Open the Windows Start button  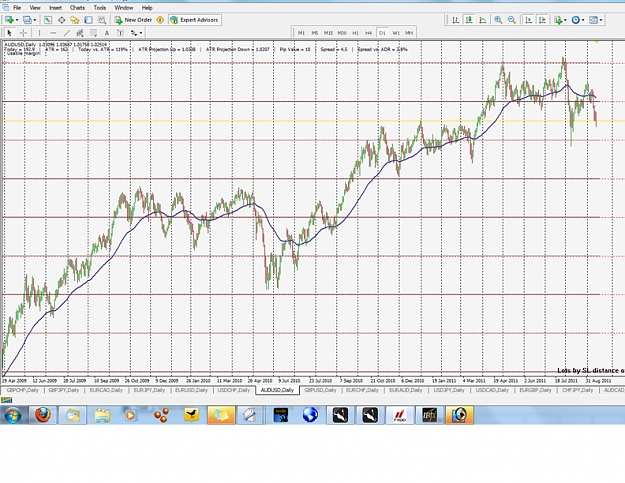(12, 415)
